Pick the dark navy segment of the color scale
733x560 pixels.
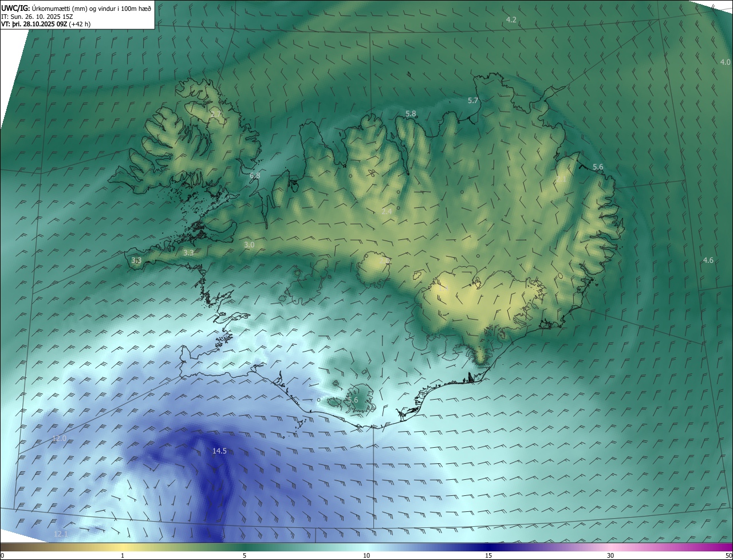click(x=488, y=547)
